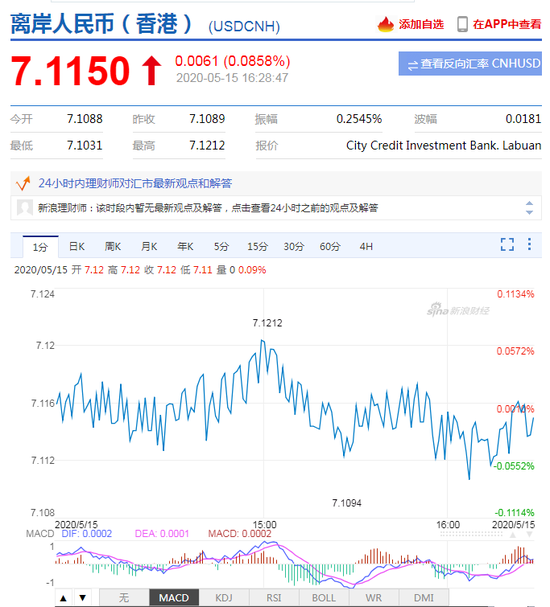Open the chart's three-dot options menu
The height and width of the screenshot is (607, 550).
(529, 244)
